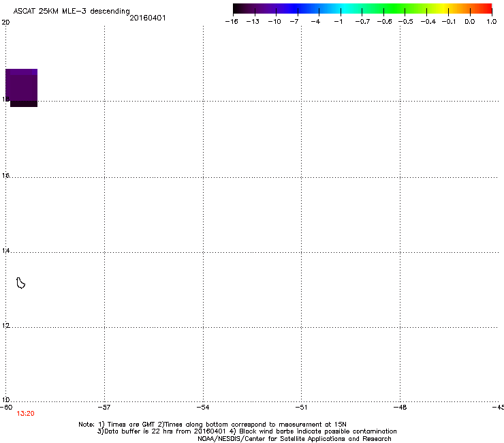Click the title 'ASCAT 25KM MLE-3 descending'
Image resolution: width=504 pixels, height=443 pixels.
[72, 12]
